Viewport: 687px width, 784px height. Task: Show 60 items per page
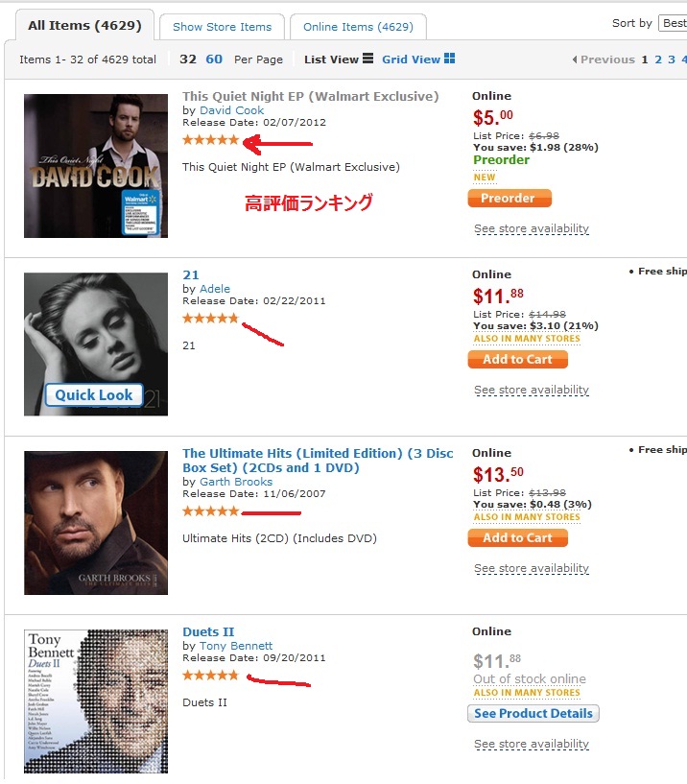pos(214,59)
